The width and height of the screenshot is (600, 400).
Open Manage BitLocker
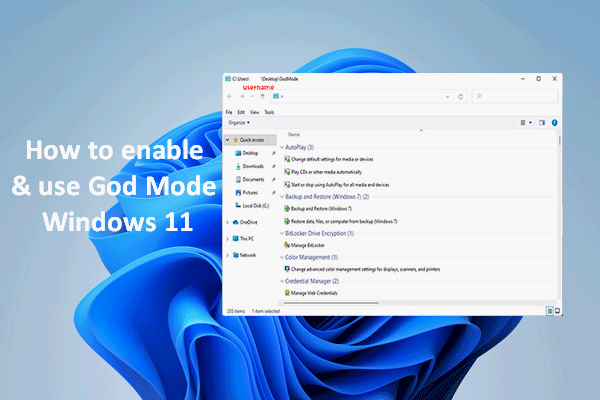point(308,245)
